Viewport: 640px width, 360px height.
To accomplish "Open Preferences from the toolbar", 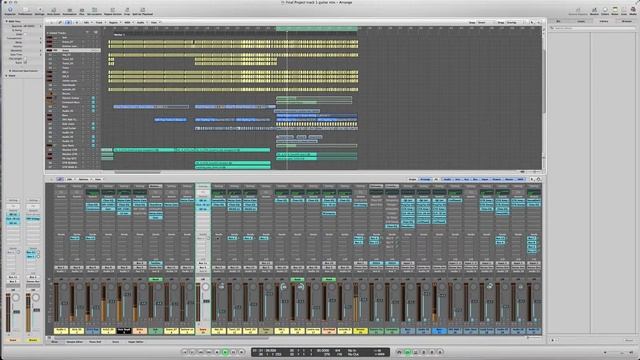I will pos(25,11).
